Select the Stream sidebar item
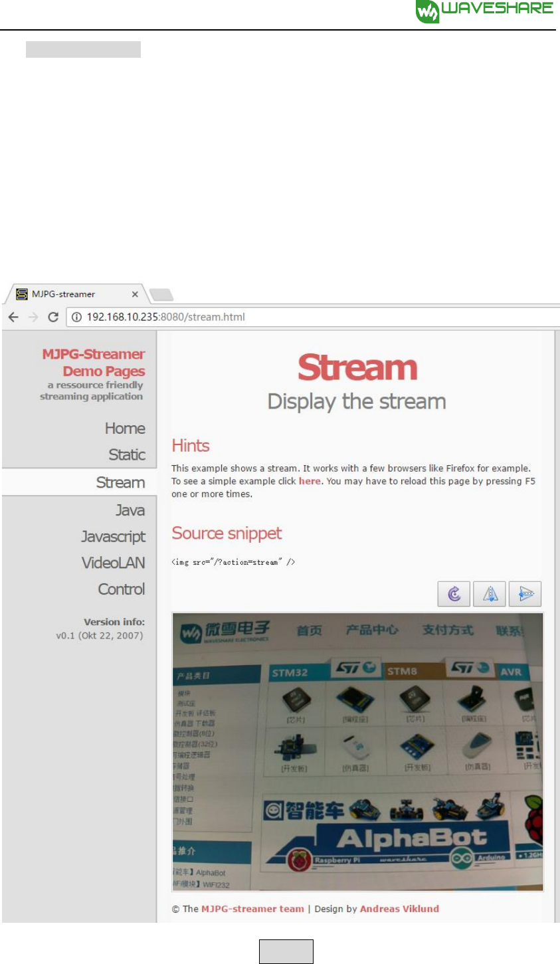Image resolution: width=560 pixels, height=964 pixels. 79,482
